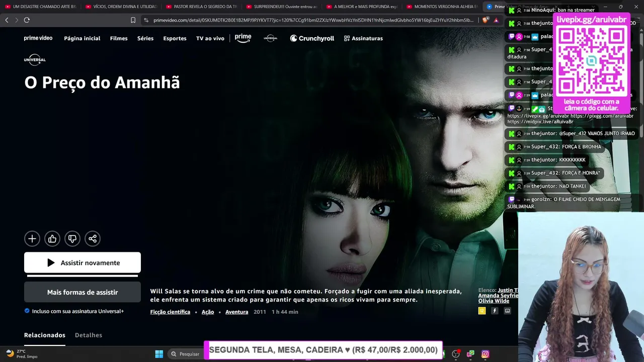Click the included-with-subscription checkmark icon
The height and width of the screenshot is (362, 644).
click(x=27, y=311)
